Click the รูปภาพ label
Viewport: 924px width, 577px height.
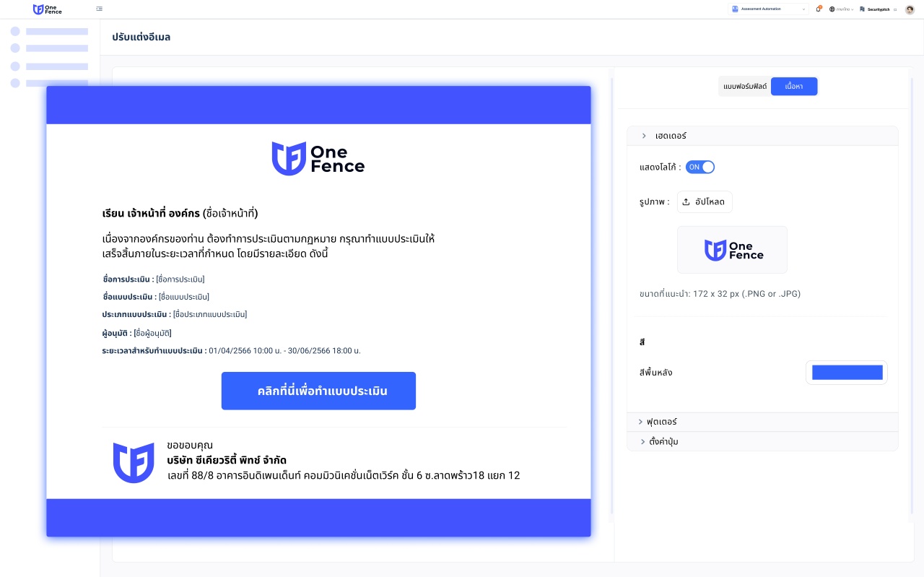click(x=654, y=202)
